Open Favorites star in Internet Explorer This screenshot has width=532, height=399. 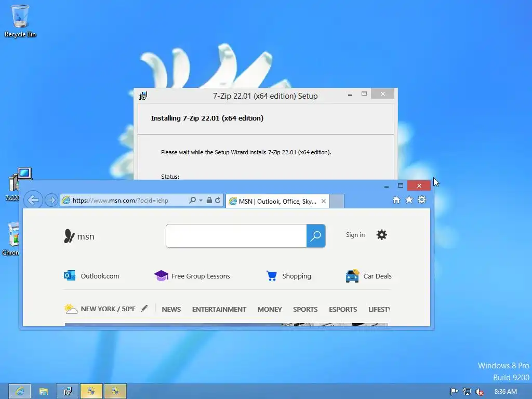click(409, 200)
